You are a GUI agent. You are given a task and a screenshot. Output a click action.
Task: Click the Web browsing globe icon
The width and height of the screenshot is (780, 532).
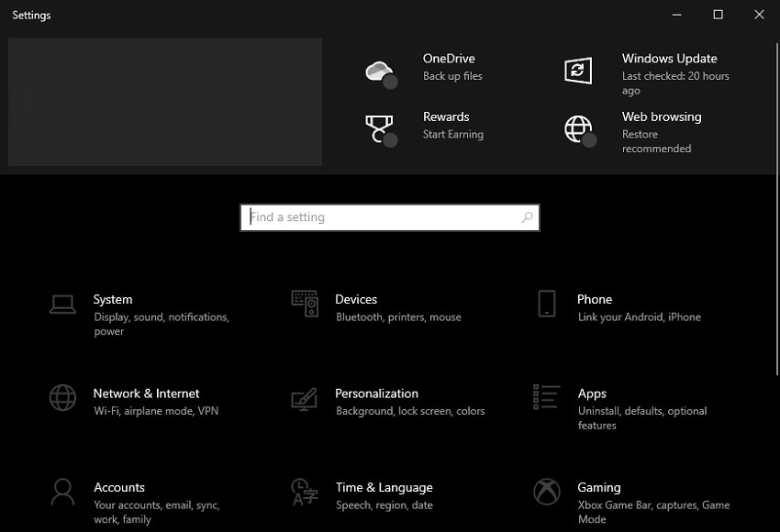click(x=580, y=130)
